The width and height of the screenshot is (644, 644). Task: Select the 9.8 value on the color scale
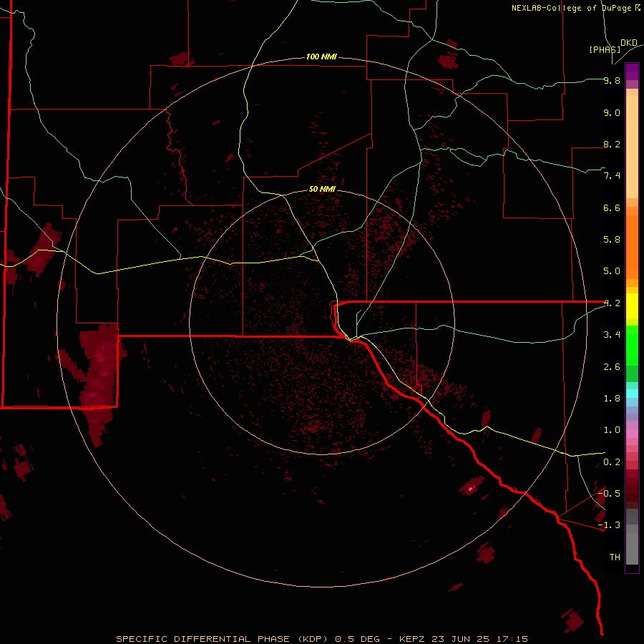(612, 80)
